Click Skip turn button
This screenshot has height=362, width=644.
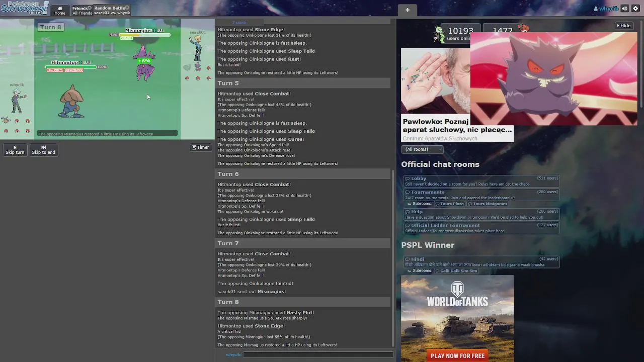pos(15,150)
